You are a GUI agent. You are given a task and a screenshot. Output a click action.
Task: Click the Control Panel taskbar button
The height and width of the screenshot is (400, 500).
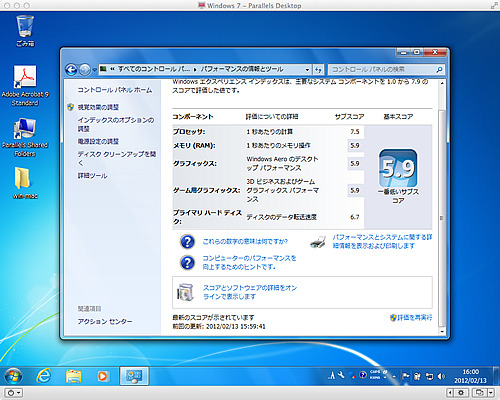click(x=134, y=376)
